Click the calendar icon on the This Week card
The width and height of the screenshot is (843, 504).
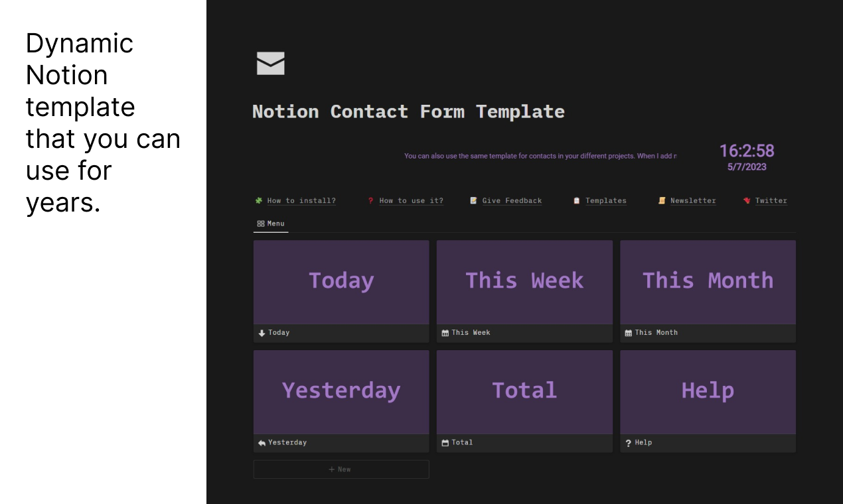coord(445,332)
